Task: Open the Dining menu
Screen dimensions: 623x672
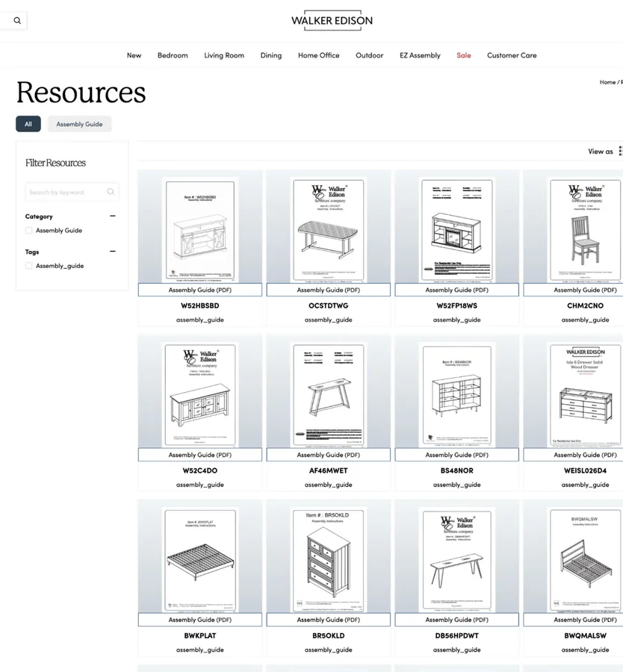Action: point(271,55)
